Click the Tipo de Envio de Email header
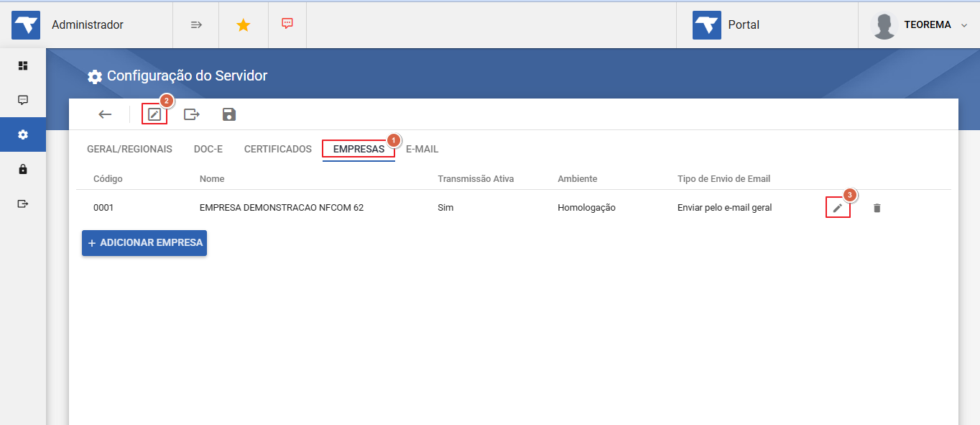Image resolution: width=980 pixels, height=425 pixels. click(x=724, y=179)
